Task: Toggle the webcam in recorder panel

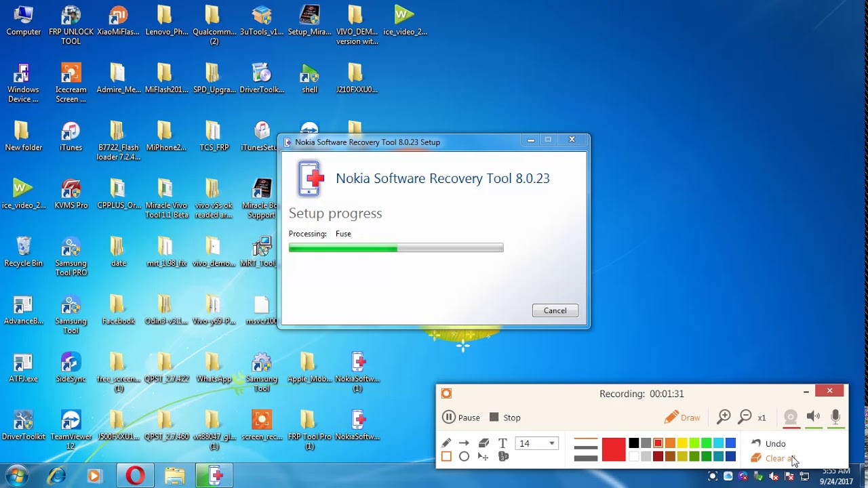Action: (x=791, y=417)
